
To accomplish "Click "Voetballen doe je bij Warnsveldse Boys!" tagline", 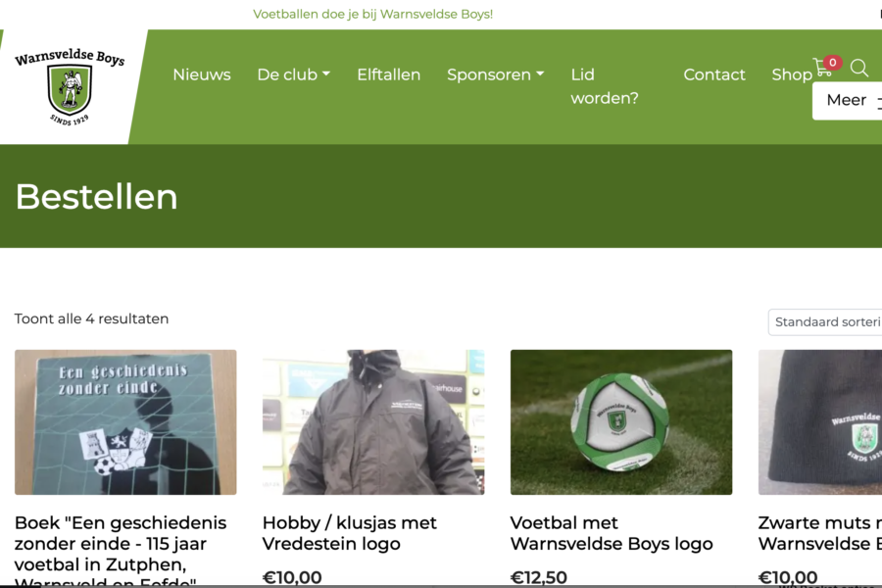I will [373, 14].
